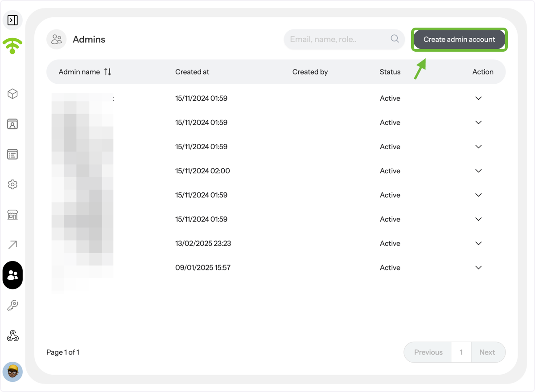
Task: Click the 09/01/2025 15:57 date cell
Action: pos(203,267)
